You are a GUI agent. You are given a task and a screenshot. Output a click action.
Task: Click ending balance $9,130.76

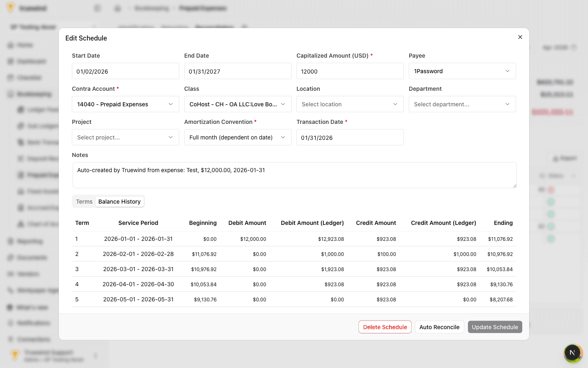click(501, 285)
